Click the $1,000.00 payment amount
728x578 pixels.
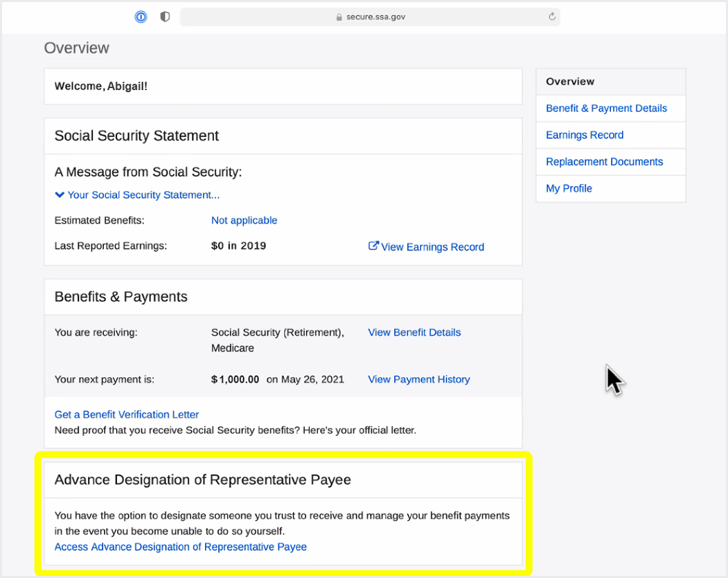point(235,379)
